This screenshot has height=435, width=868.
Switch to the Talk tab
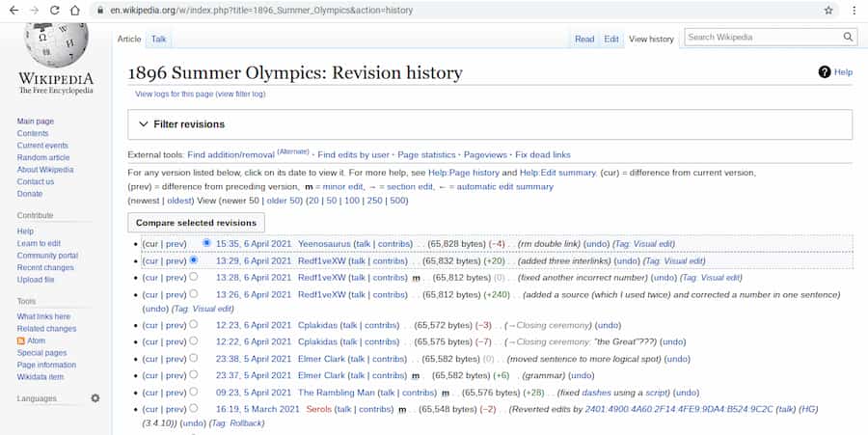pyautogui.click(x=159, y=39)
